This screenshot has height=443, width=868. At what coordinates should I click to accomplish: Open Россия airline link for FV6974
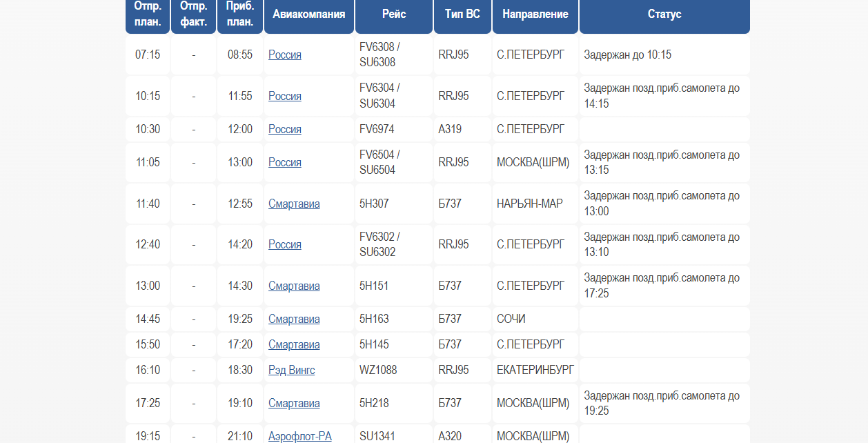point(285,129)
